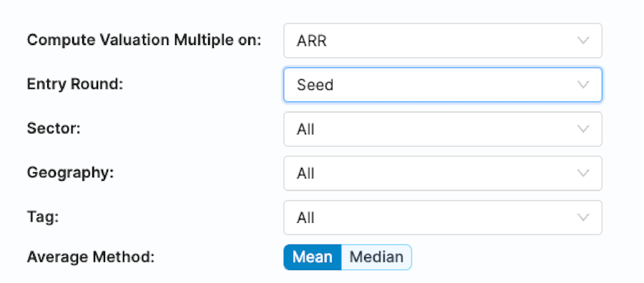Click the 'Average Method:' label

click(91, 257)
